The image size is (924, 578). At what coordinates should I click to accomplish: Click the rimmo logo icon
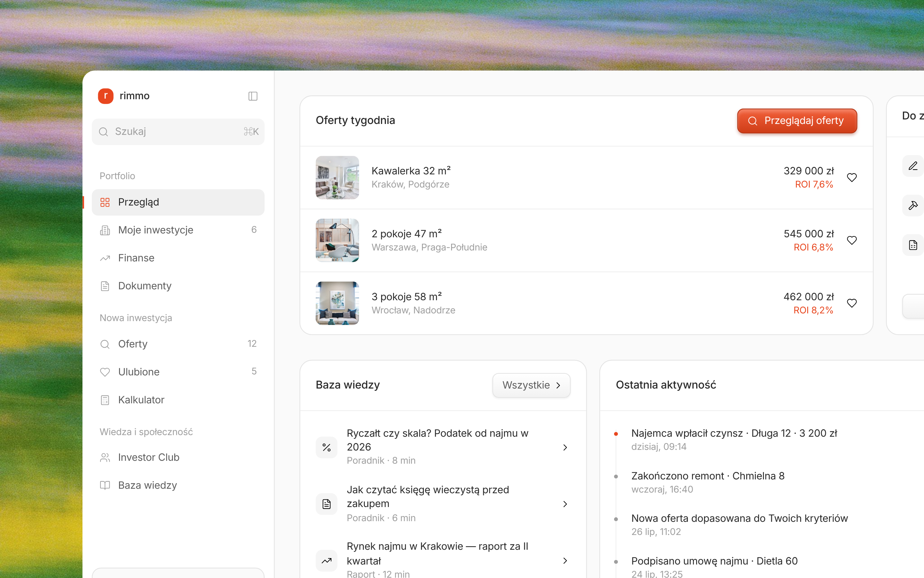[x=105, y=96]
